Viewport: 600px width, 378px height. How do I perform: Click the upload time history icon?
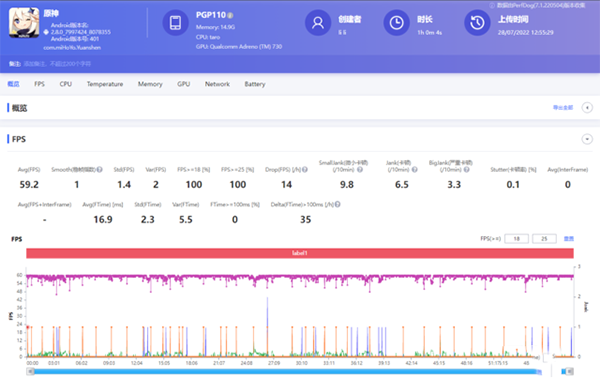[x=477, y=23]
